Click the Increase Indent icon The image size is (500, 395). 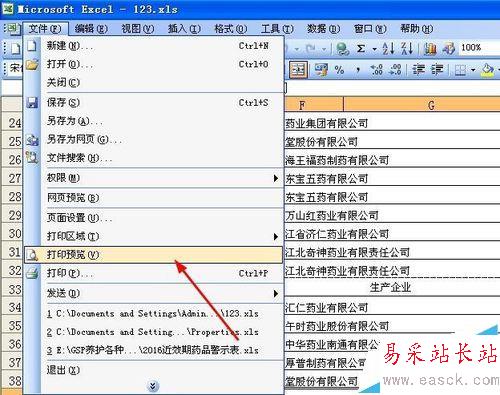437,70
